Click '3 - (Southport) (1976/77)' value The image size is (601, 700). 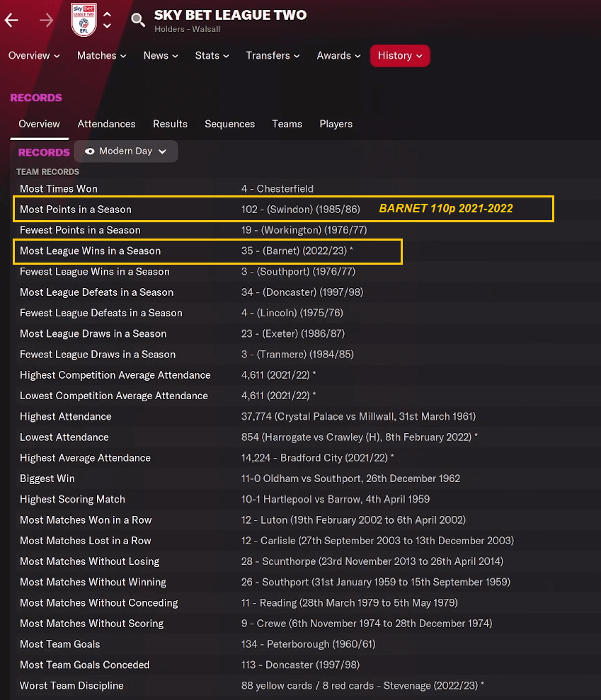coord(298,271)
